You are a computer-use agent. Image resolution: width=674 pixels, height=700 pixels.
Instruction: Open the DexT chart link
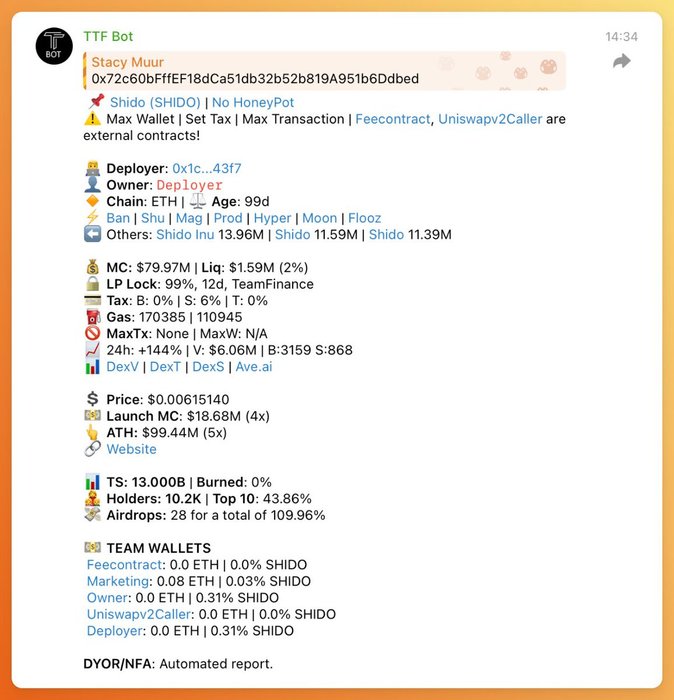[x=165, y=367]
